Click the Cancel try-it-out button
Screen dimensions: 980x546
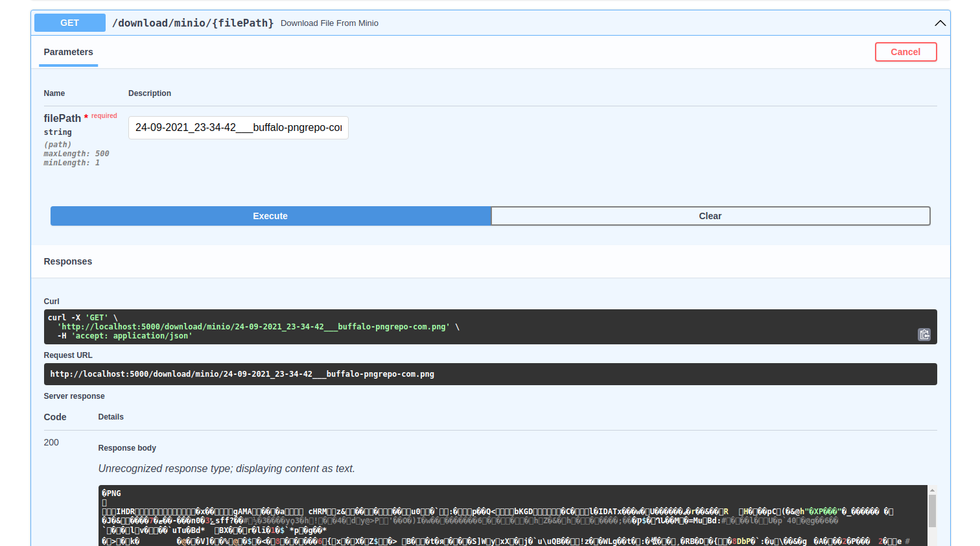(905, 52)
